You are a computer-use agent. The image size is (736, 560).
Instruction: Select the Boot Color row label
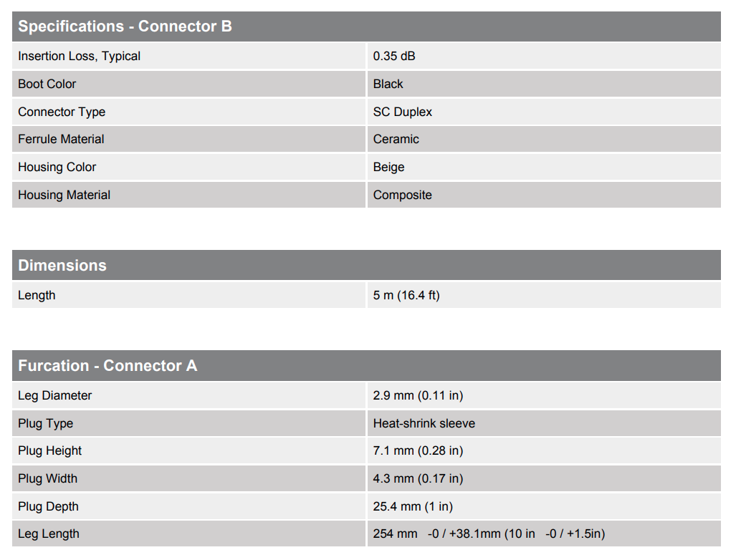coord(47,84)
